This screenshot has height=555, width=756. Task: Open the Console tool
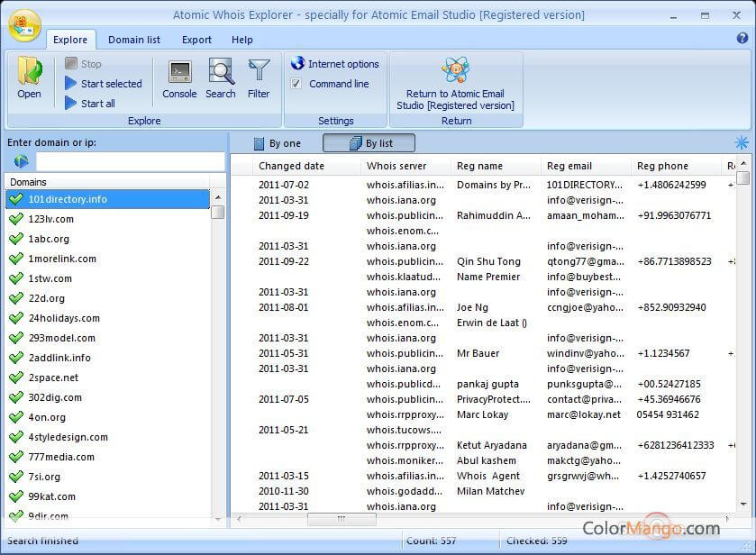(179, 79)
